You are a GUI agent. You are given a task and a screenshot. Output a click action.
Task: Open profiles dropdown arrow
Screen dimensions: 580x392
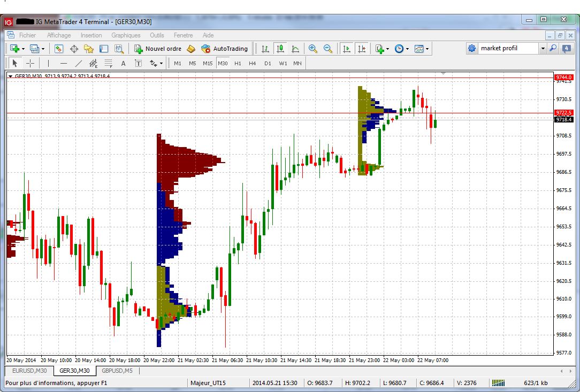coord(43,49)
